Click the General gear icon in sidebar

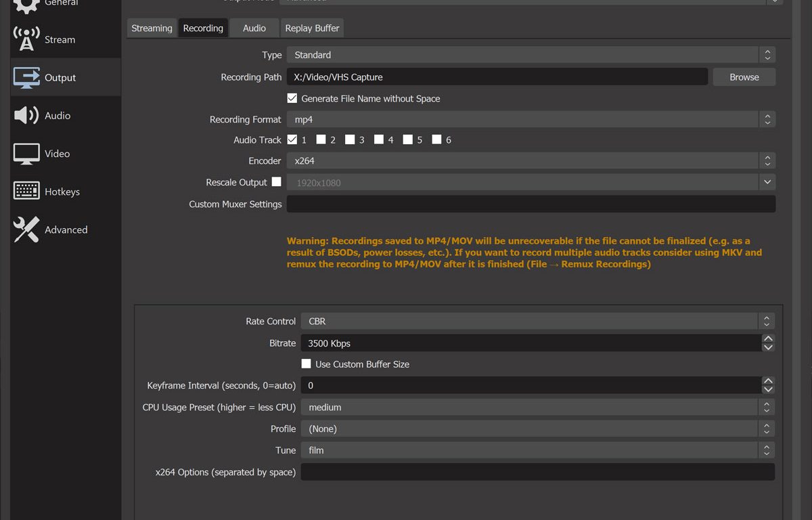click(26, 5)
